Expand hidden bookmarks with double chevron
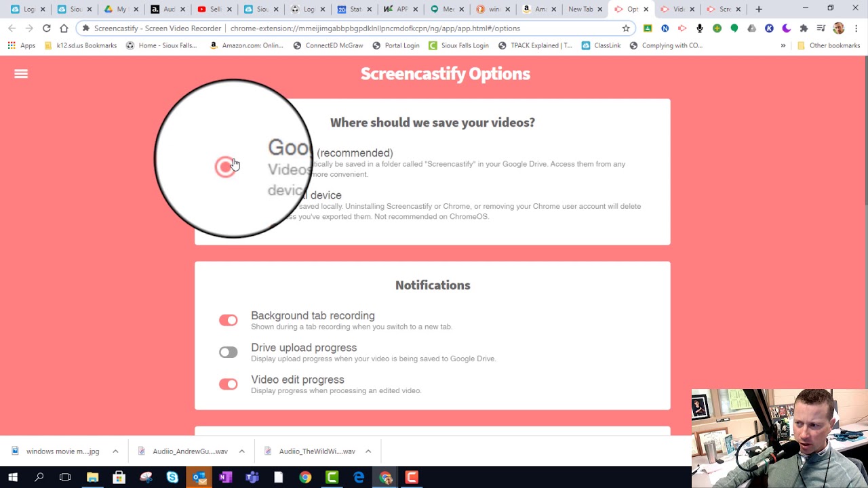Image resolution: width=868 pixels, height=488 pixels. (x=783, y=45)
